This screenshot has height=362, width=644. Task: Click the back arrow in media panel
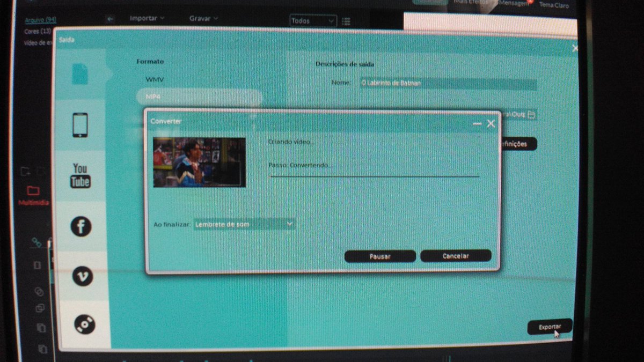(110, 19)
